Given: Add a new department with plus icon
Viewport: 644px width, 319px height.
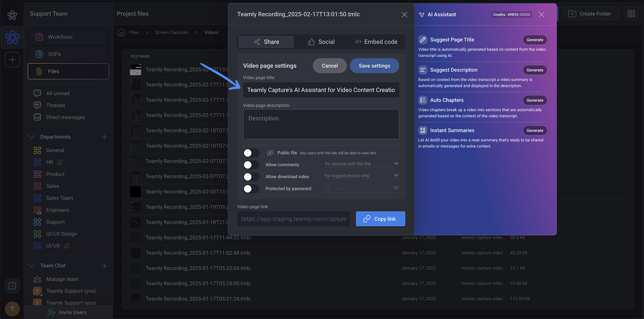Looking at the screenshot, I should [x=104, y=137].
